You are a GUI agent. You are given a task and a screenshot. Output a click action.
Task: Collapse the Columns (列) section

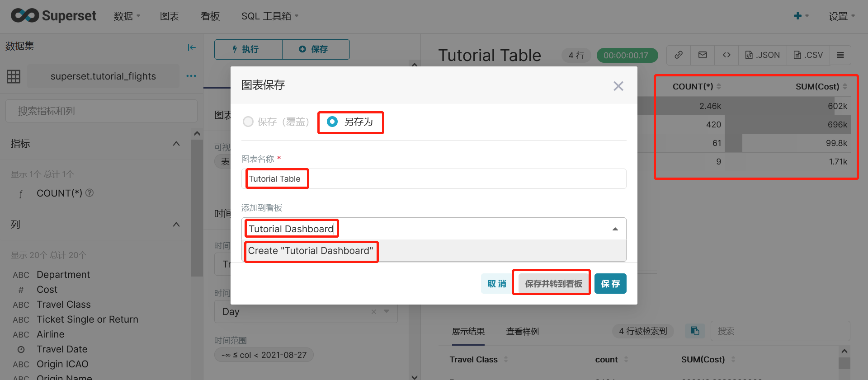click(x=176, y=225)
